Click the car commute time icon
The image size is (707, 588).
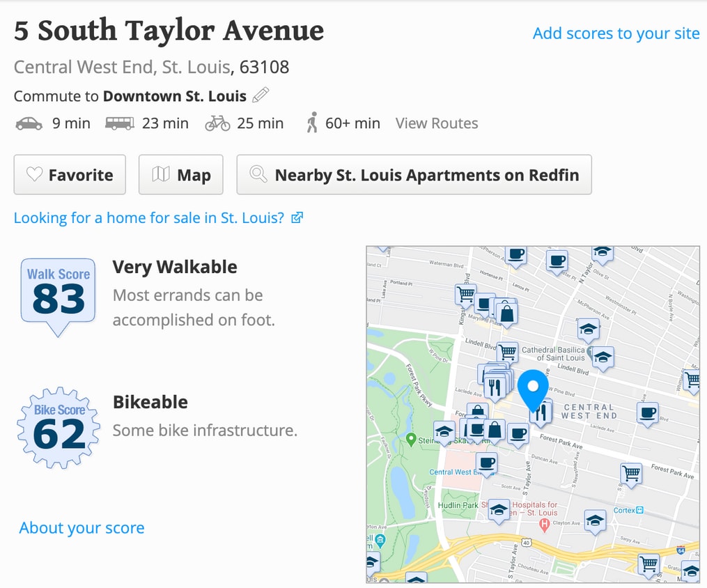[29, 124]
